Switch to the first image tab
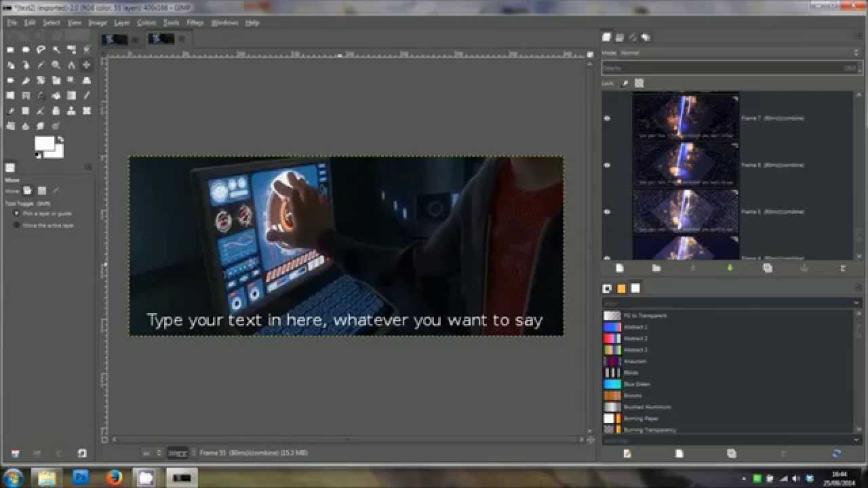Screen dimensions: 868x488 [x=115, y=39]
